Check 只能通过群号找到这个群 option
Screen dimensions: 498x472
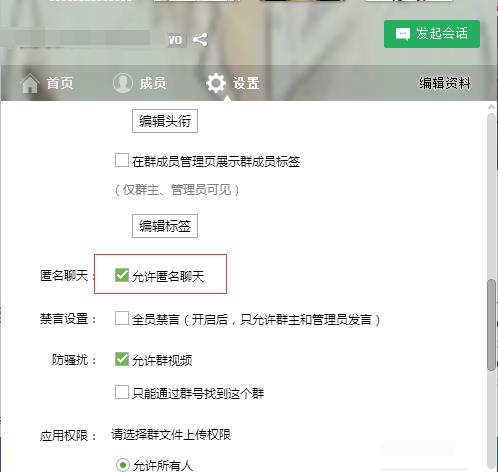tap(122, 392)
